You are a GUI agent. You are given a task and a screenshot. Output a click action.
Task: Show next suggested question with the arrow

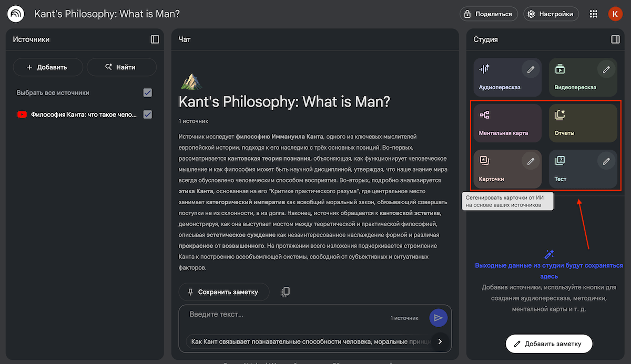[x=440, y=341]
